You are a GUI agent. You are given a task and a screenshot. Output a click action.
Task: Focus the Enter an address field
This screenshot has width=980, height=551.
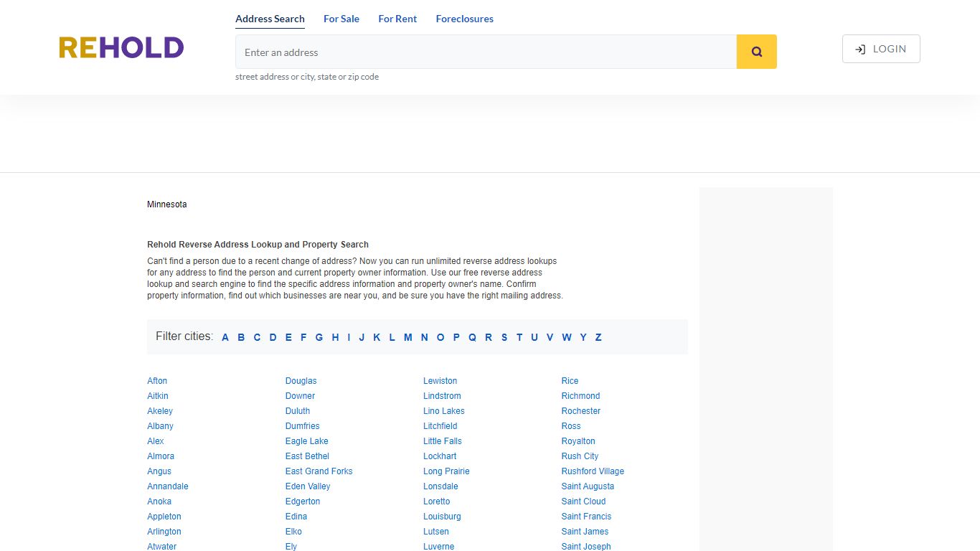486,52
